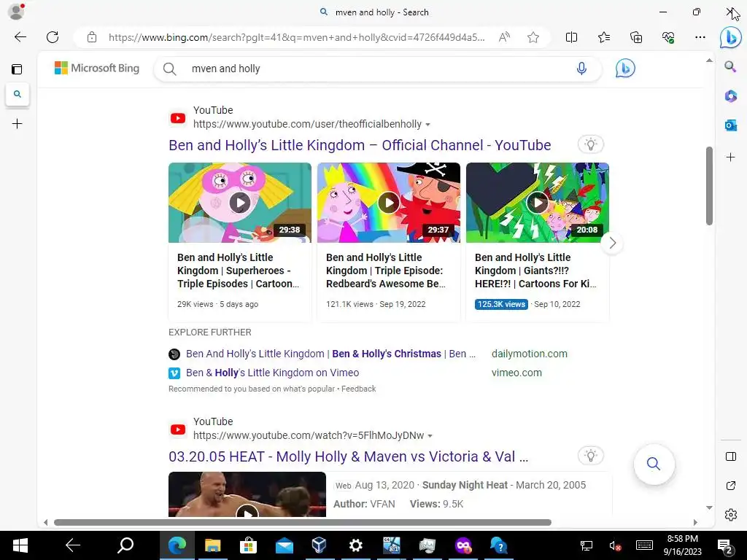Image resolution: width=747 pixels, height=560 pixels.
Task: Start voice search with microphone
Action: [581, 69]
